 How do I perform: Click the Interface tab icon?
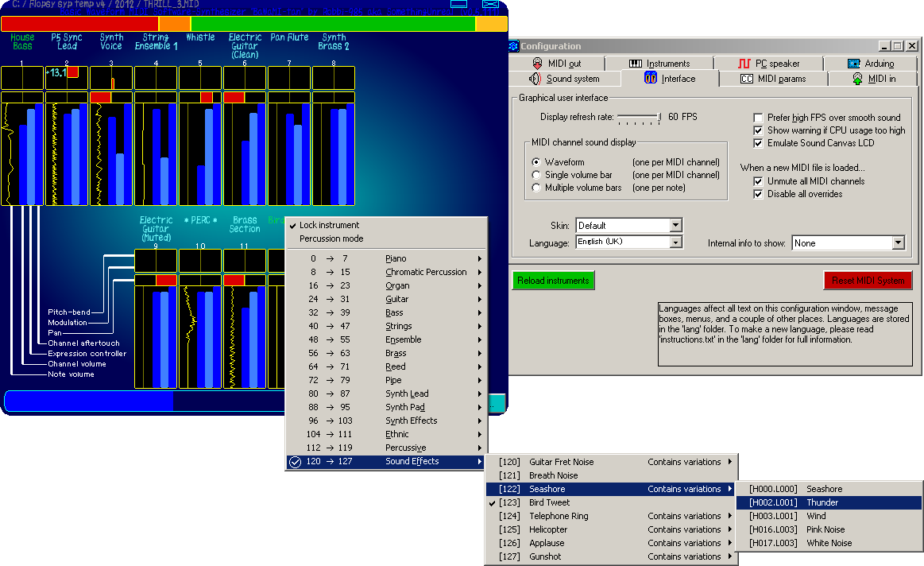tap(650, 79)
